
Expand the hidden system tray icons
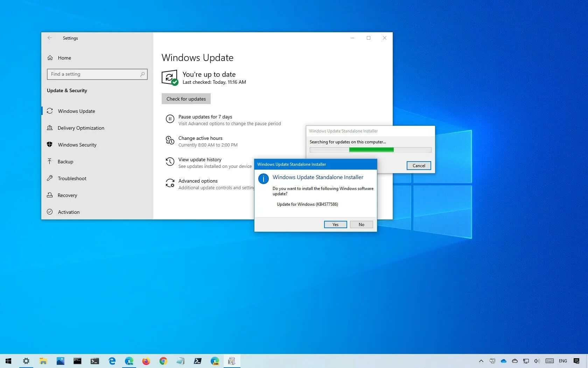click(481, 361)
